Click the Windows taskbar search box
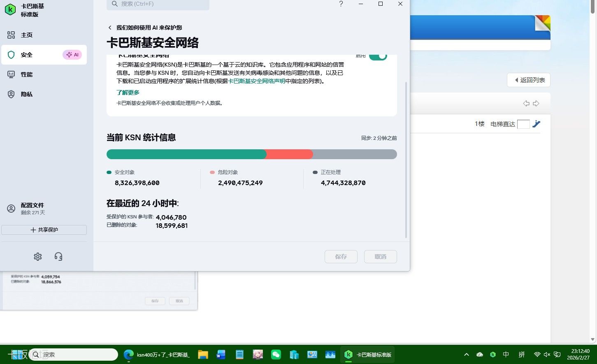The height and width of the screenshot is (364, 597). (74, 355)
